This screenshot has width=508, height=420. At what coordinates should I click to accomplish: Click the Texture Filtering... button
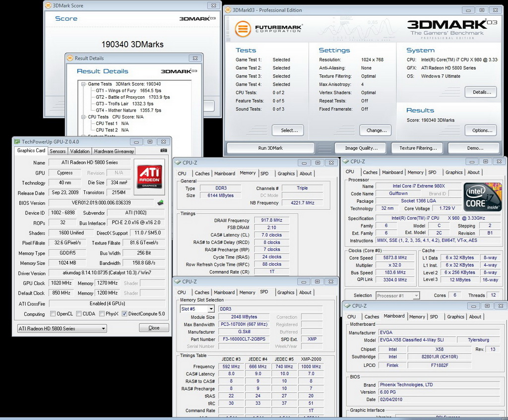pyautogui.click(x=417, y=148)
